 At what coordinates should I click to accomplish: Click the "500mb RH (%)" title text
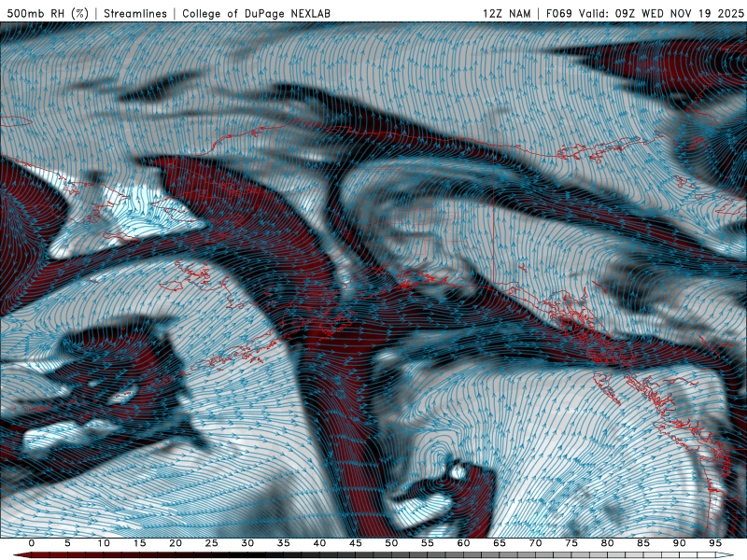(x=48, y=13)
